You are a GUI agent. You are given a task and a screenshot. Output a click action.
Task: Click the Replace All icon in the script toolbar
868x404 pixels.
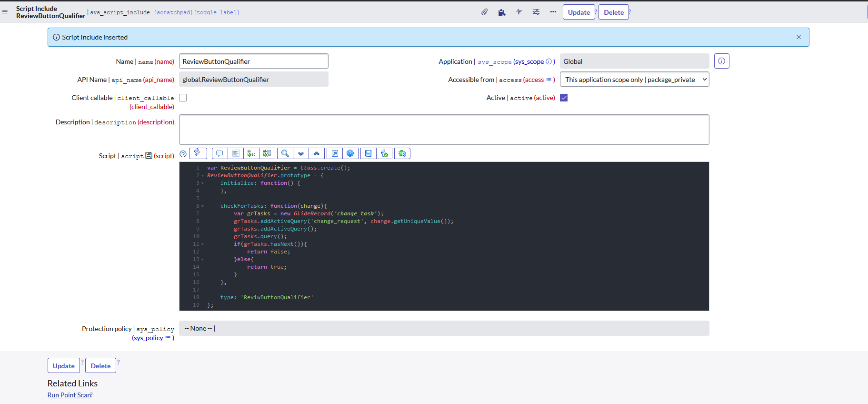tap(267, 153)
